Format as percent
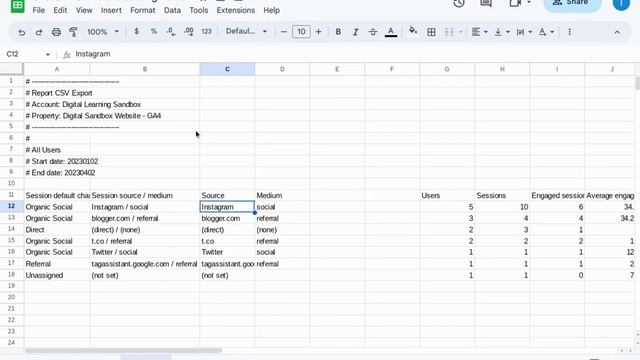This screenshot has width=640, height=360. coord(154,31)
